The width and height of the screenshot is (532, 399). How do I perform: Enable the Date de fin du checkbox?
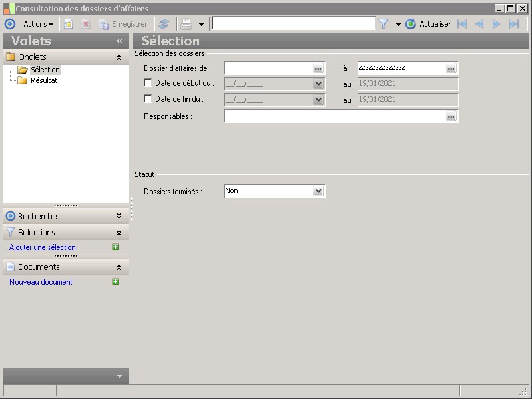tap(148, 98)
